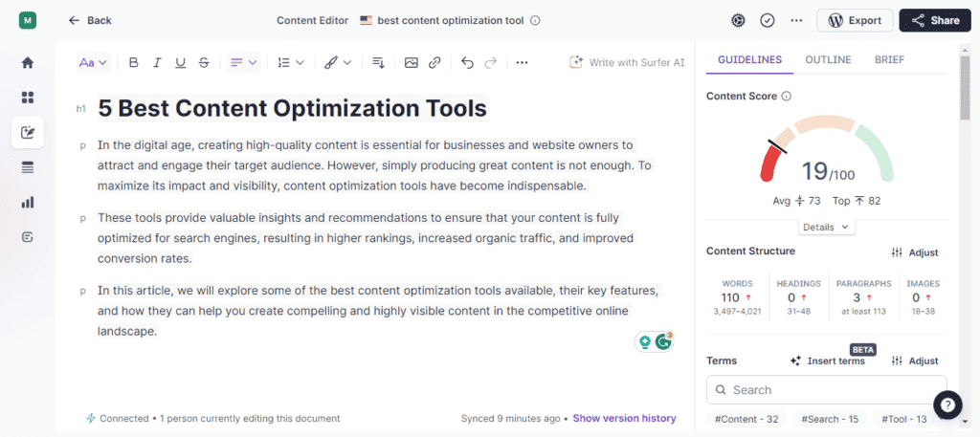
Task: Go Back with the arrow link
Action: pyautogui.click(x=90, y=20)
